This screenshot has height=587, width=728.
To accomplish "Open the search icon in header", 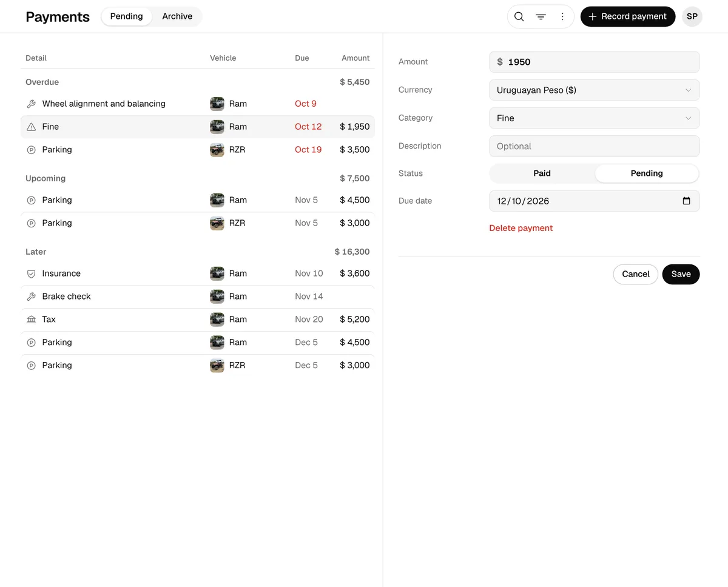I will (x=519, y=16).
